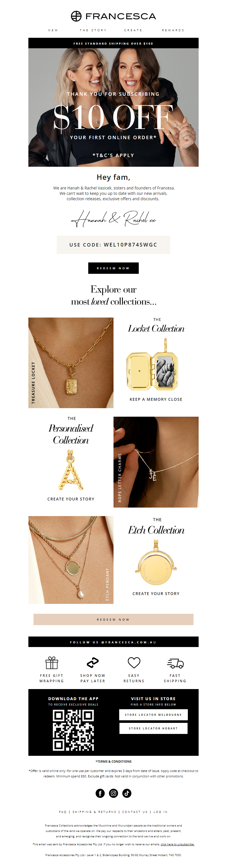The image size is (227, 868).
Task: Click the unsubscribe link
Action: [178, 844]
